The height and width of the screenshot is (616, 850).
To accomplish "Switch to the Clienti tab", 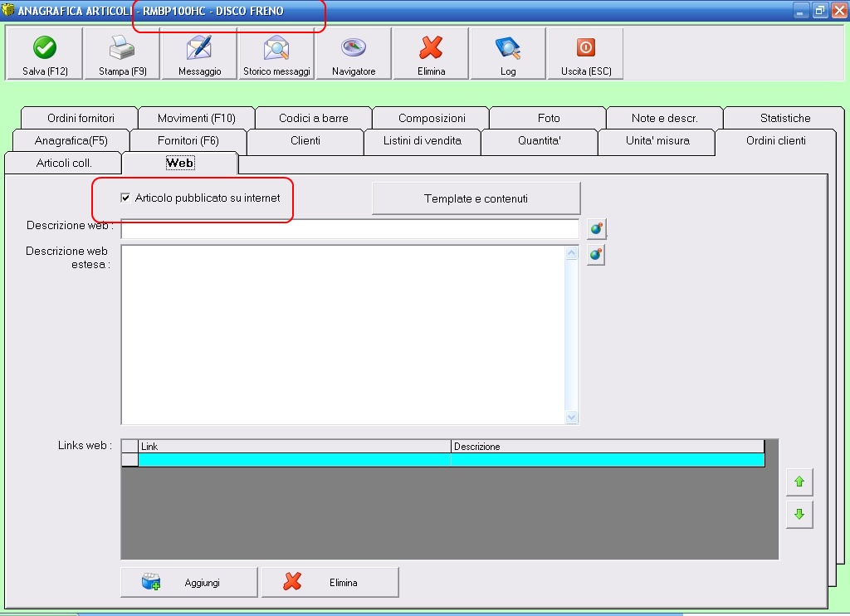I will 305,141.
